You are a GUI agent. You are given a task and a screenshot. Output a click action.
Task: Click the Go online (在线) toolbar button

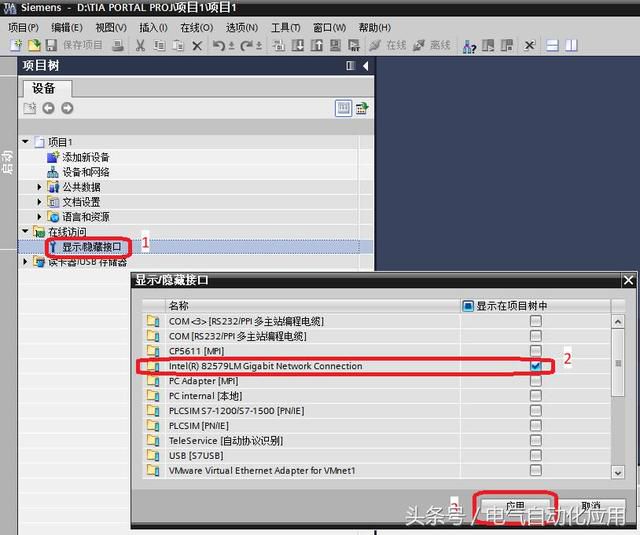point(387,45)
